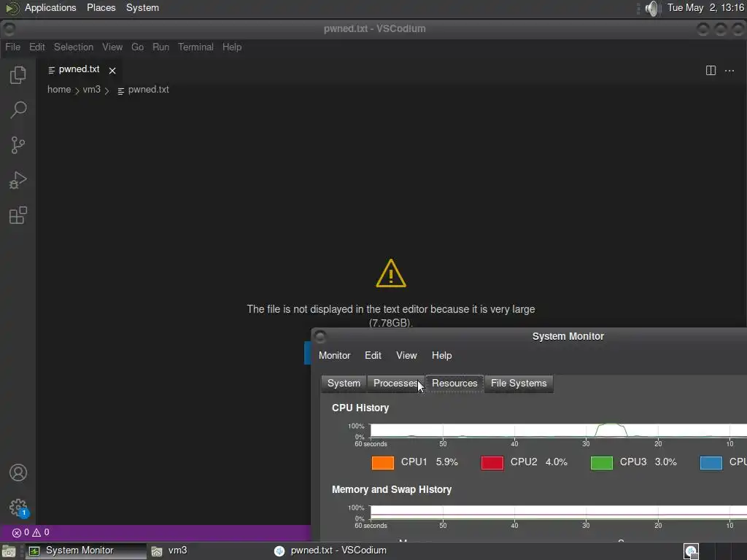Open the Explorer view in VSCodium sidebar
The height and width of the screenshot is (560, 747).
click(18, 75)
